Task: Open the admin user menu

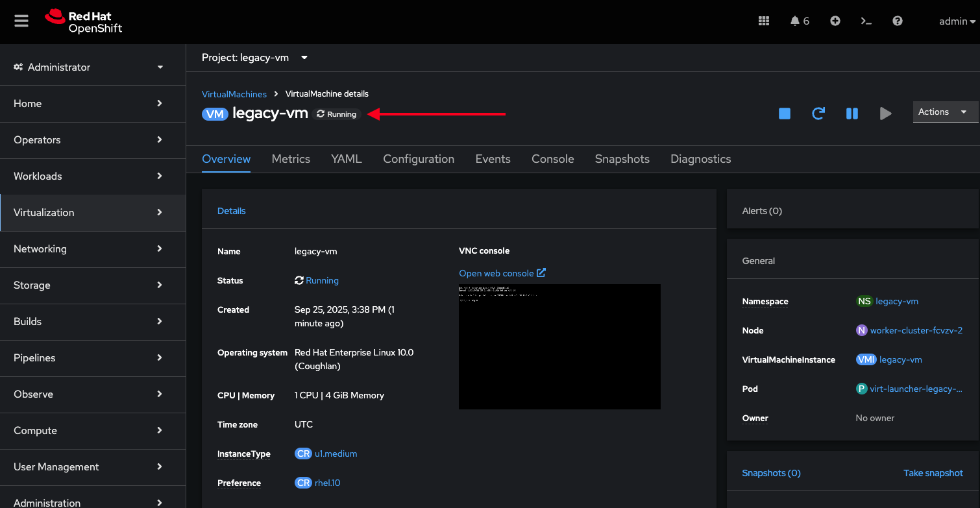Action: (957, 21)
